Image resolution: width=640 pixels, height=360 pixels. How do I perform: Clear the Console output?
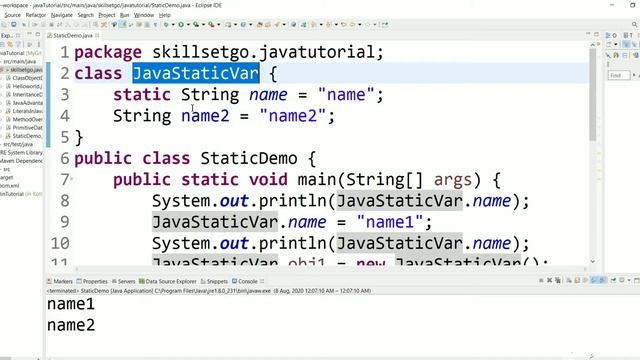[x=569, y=280]
